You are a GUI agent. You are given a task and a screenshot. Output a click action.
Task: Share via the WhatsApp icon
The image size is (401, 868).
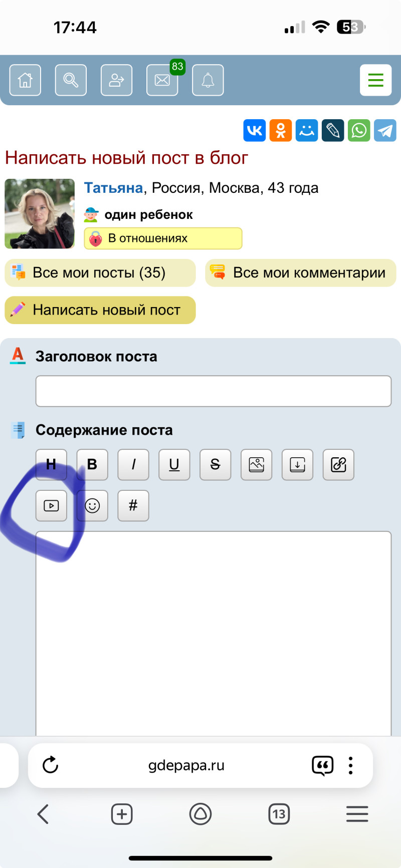coord(359,131)
